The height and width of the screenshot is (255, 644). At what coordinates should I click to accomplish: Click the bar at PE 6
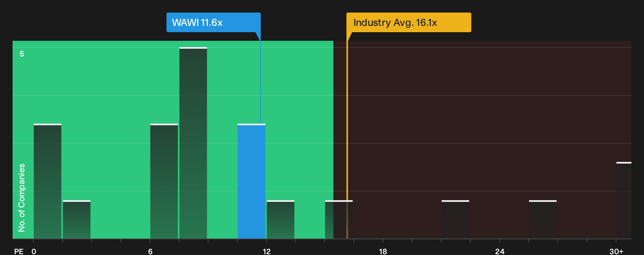tap(164, 181)
